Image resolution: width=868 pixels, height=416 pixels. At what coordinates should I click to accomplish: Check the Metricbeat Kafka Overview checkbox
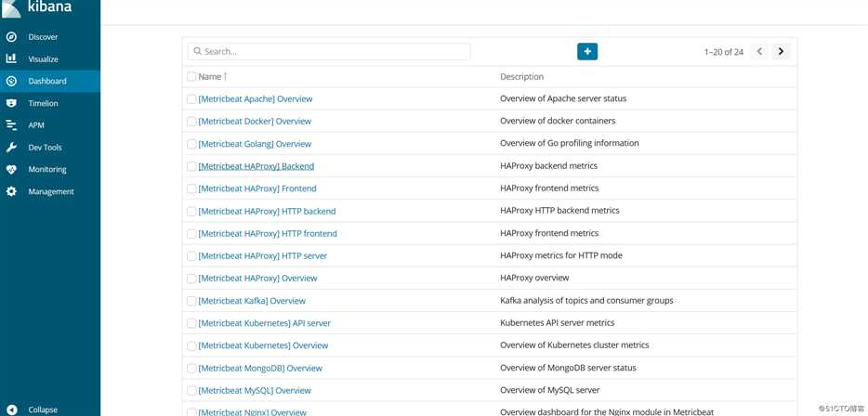(x=191, y=301)
